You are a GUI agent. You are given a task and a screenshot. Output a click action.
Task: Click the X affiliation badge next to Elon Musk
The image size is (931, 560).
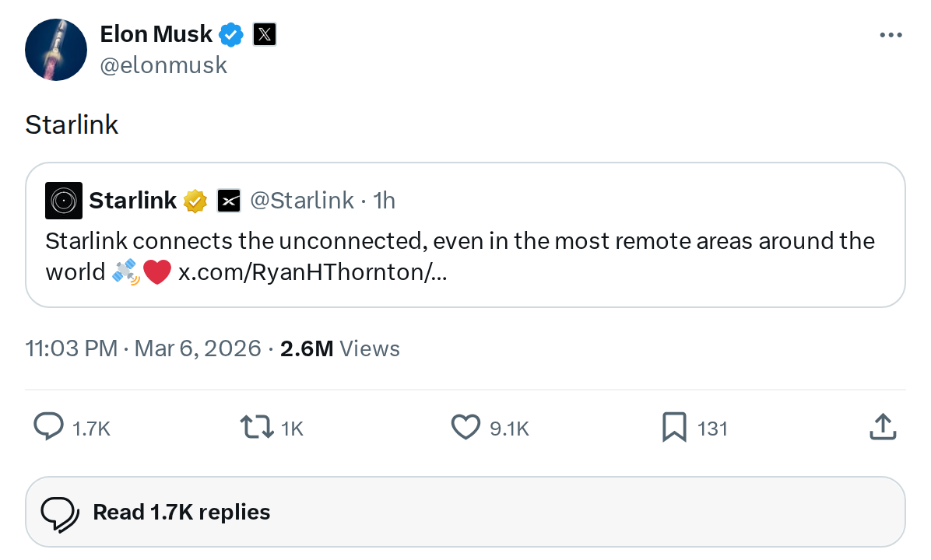click(264, 33)
